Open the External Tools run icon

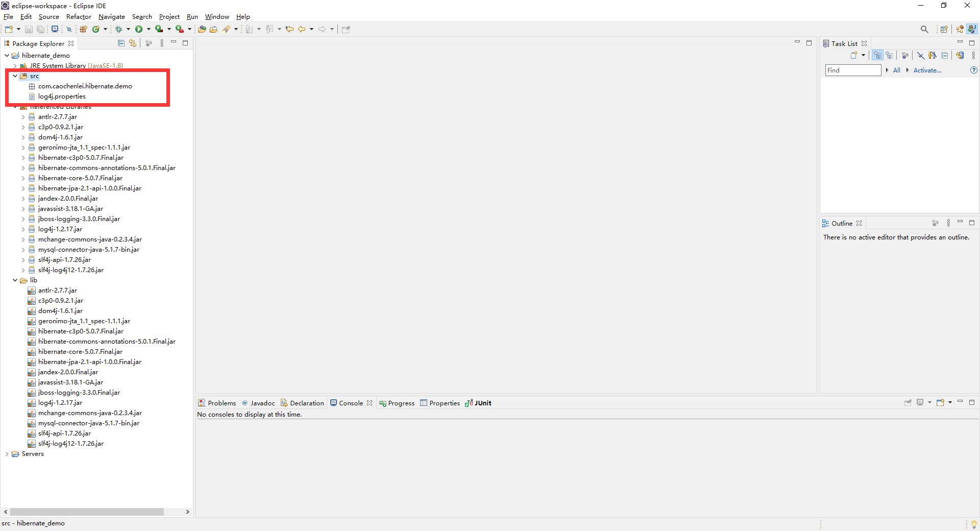point(179,29)
